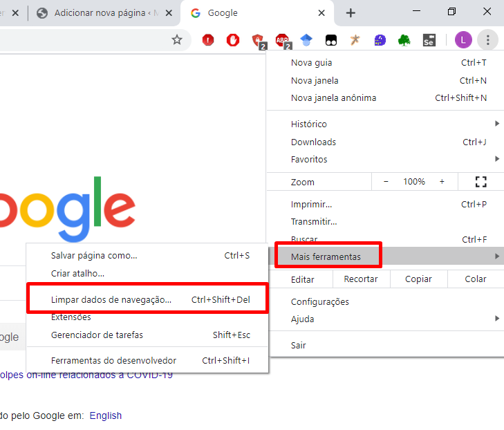Viewport: 504px width, 430px height.
Task: Close the 'Adicionar nova página' tab
Action: click(169, 13)
